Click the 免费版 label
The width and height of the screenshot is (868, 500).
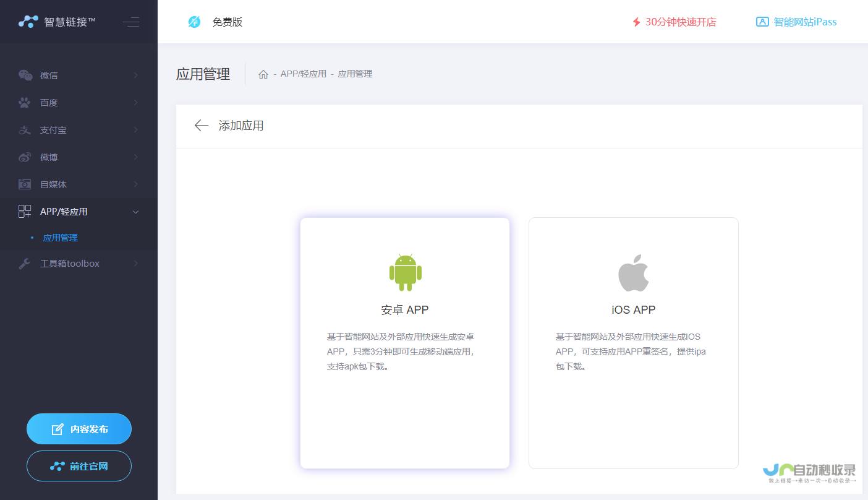[228, 22]
